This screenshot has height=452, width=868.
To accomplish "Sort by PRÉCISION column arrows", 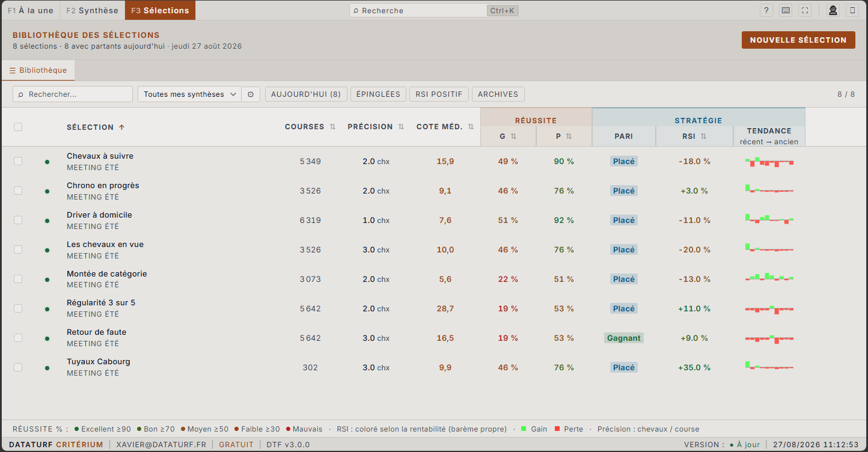I will click(402, 127).
